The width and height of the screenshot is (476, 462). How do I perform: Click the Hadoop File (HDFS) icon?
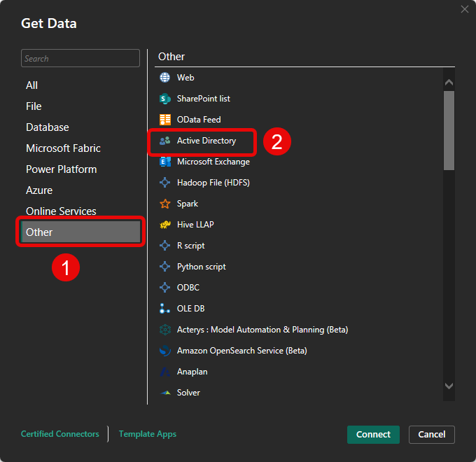164,183
